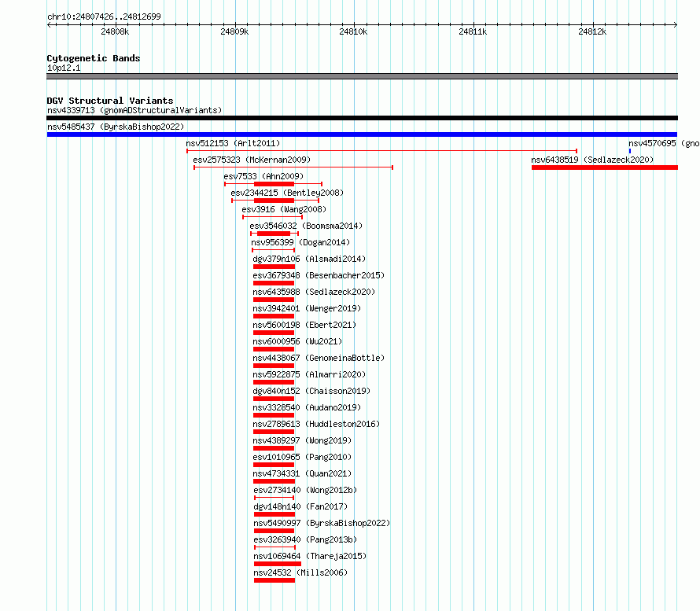Screen dimensions: 700x611
Task: Click the 24809k ruler tick label
Action: coord(234,31)
